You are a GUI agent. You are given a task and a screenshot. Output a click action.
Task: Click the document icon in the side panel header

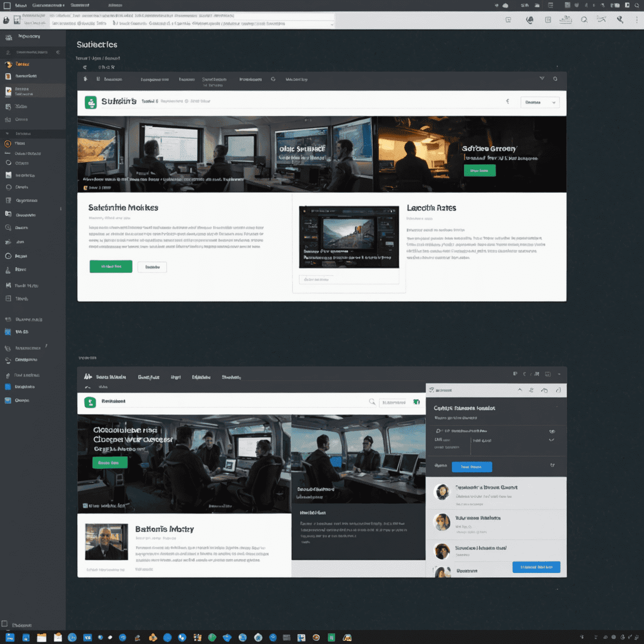tap(558, 390)
